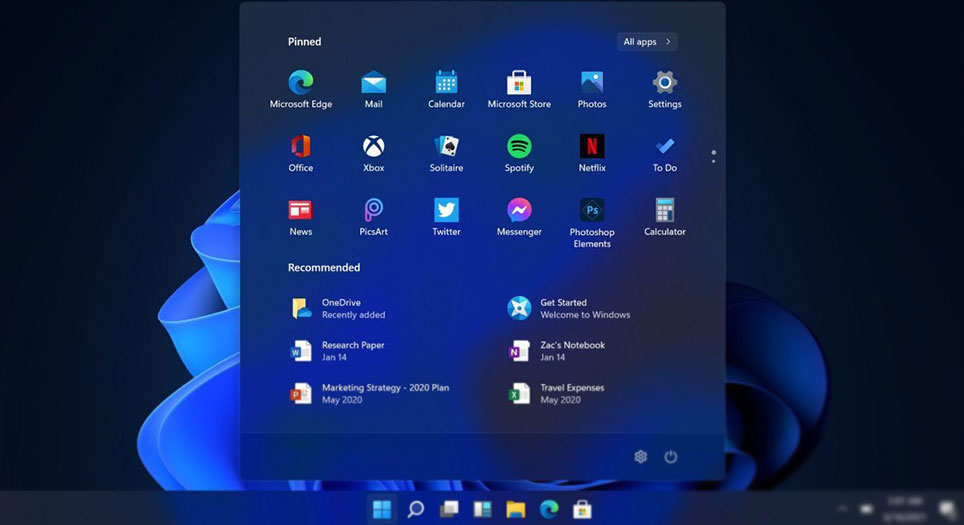Open Task View on the taskbar
This screenshot has width=964, height=525.
[449, 509]
